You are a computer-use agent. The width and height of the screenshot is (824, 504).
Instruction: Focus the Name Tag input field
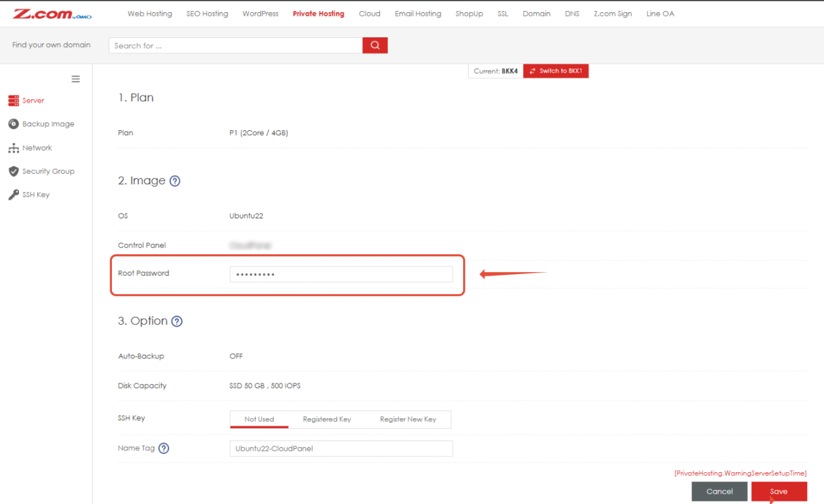[341, 449]
